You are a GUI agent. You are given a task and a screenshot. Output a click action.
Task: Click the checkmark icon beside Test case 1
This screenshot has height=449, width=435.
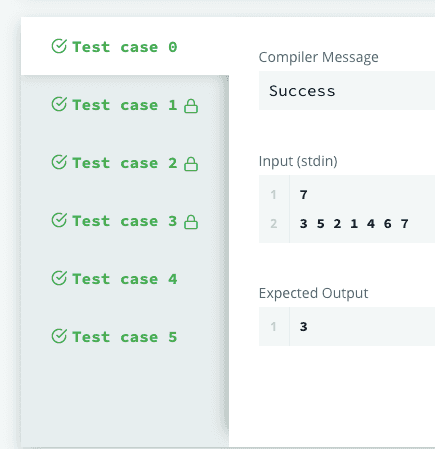coord(59,104)
